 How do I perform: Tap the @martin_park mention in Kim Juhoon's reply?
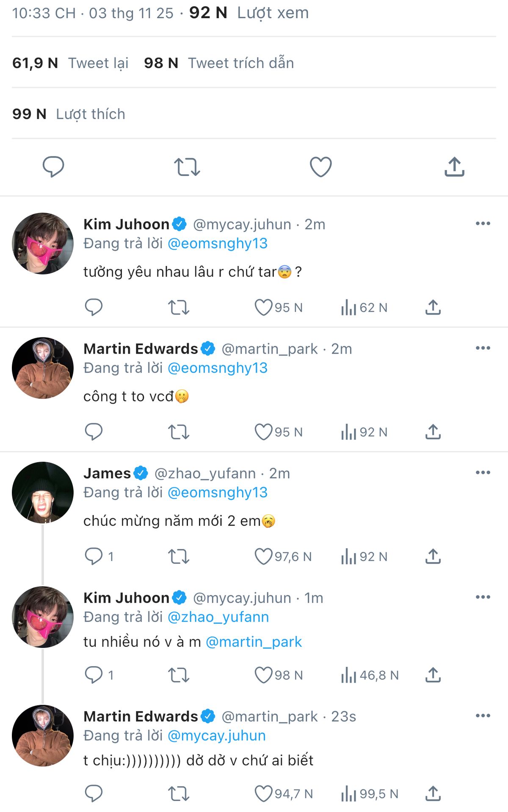tap(254, 642)
